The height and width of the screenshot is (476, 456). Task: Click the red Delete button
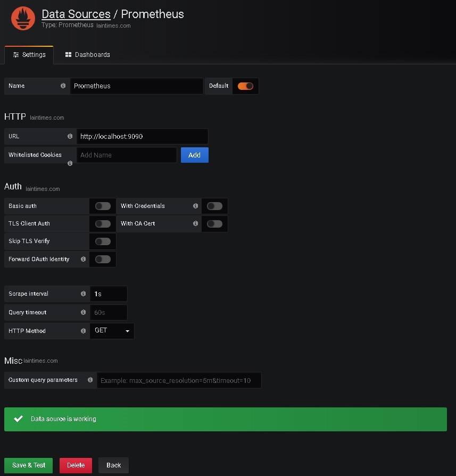76,465
